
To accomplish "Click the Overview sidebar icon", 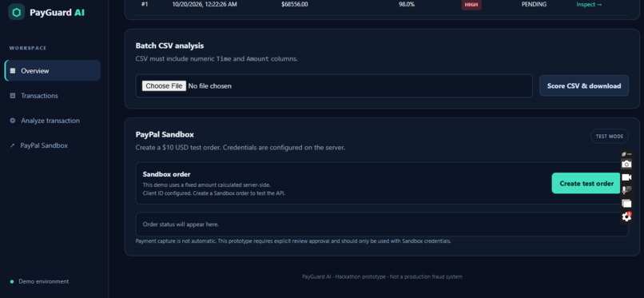I will pos(12,70).
